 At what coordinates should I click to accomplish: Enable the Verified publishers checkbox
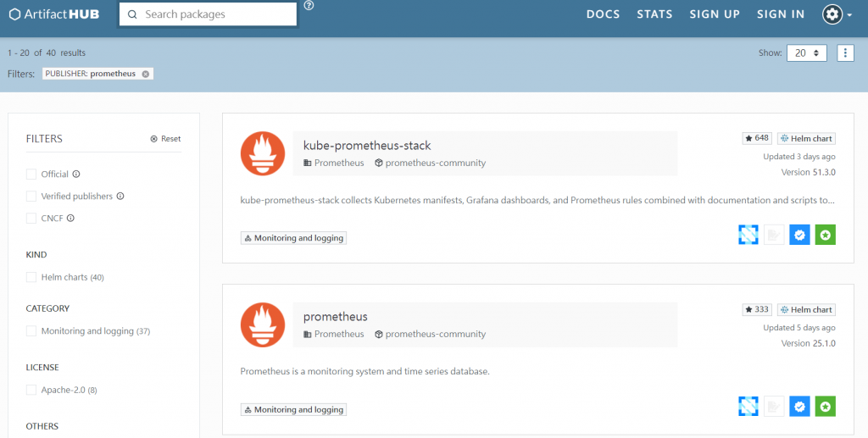pos(31,197)
